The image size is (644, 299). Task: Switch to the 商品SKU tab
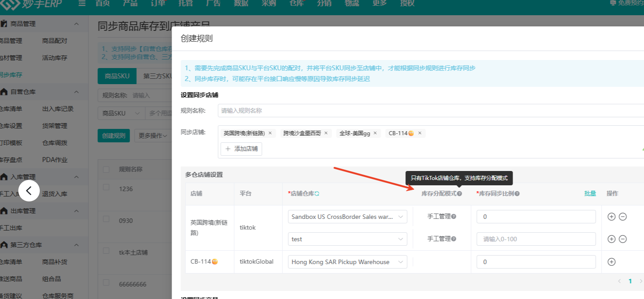coord(117,76)
